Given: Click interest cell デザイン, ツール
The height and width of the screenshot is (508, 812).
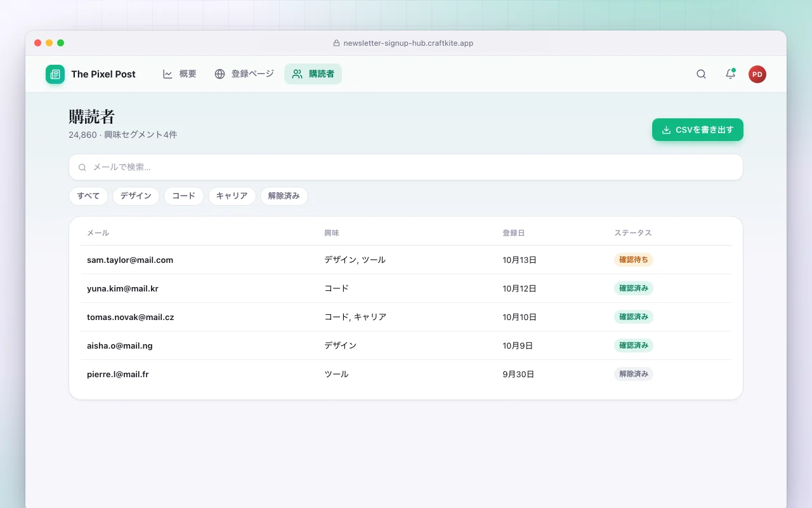Looking at the screenshot, I should pos(355,260).
